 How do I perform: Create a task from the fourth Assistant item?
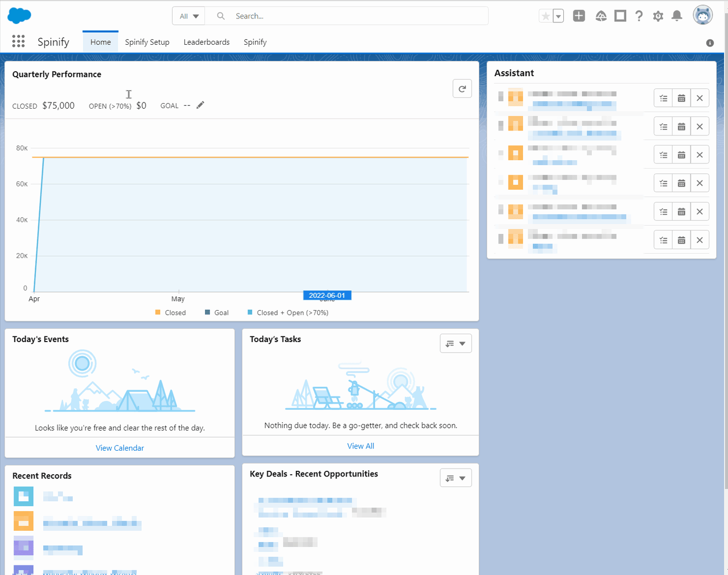(663, 183)
